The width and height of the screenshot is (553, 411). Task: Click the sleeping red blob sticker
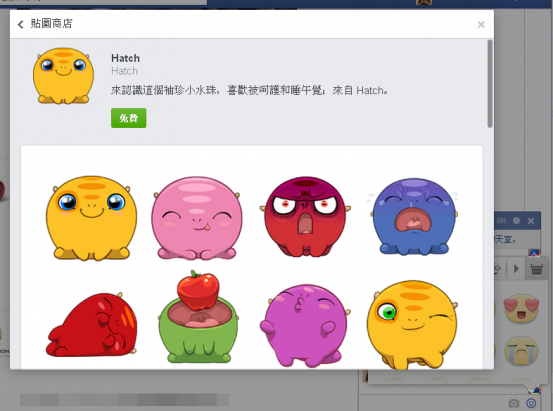coord(92,325)
